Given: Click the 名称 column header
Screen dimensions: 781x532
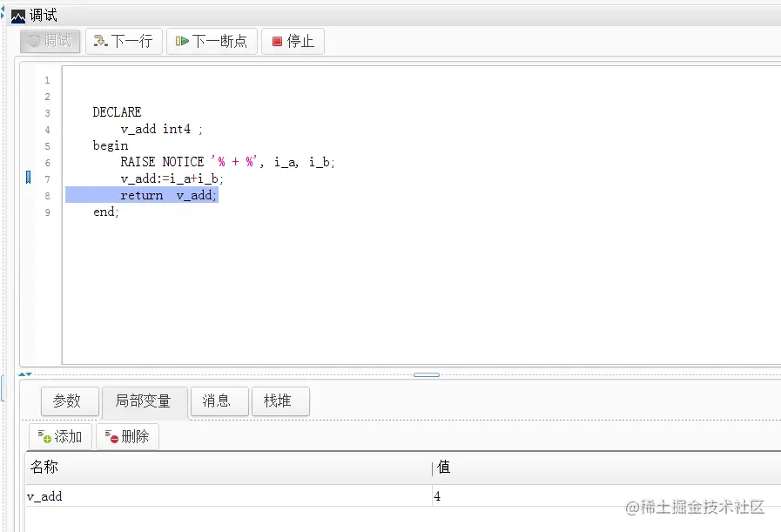Looking at the screenshot, I should click(x=229, y=468).
